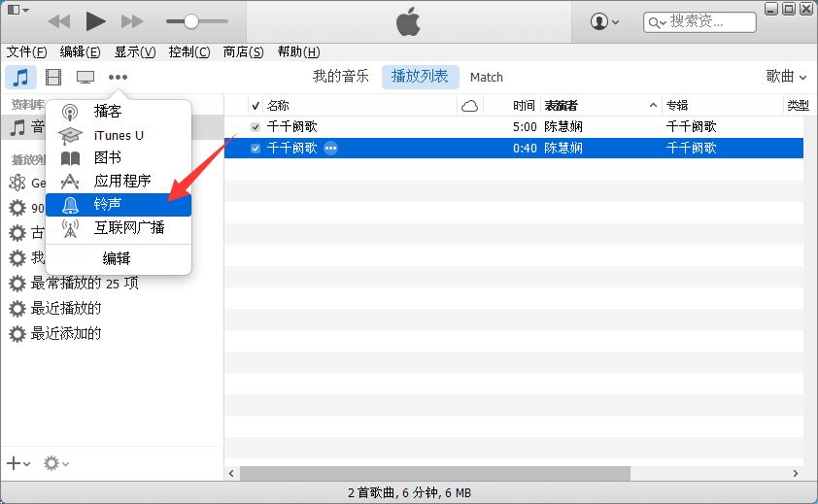818x504 pixels.
Task: Click the previous track rewind button
Action: point(58,21)
